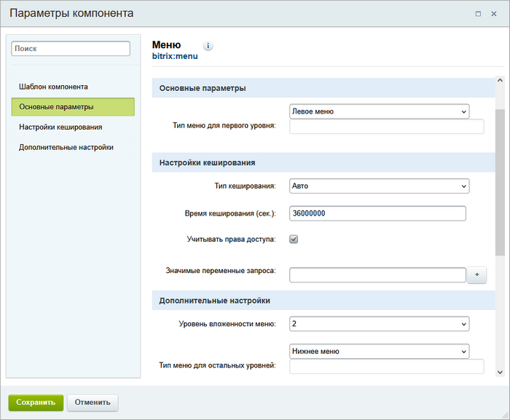Click the Поиск search field

[71, 49]
